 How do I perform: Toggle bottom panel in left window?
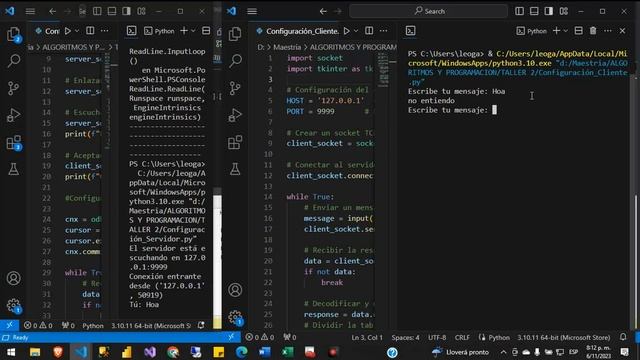112,11
